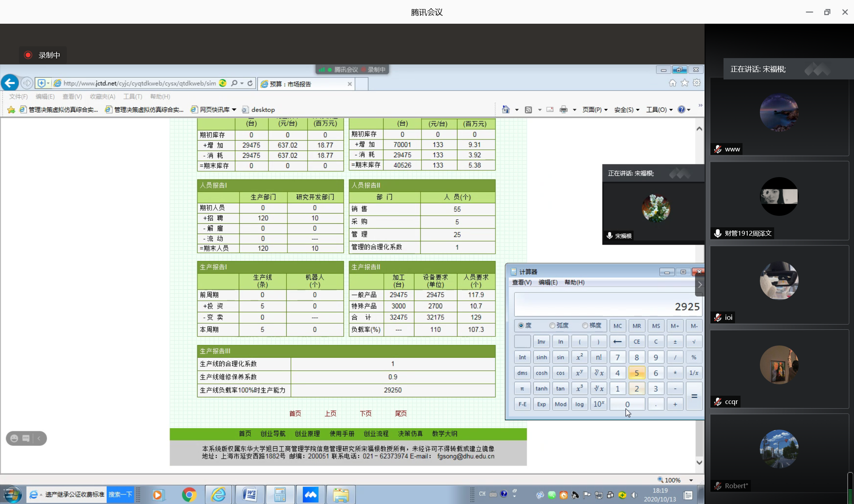Click the printer toolbar icon
The height and width of the screenshot is (504, 854).
[563, 109]
